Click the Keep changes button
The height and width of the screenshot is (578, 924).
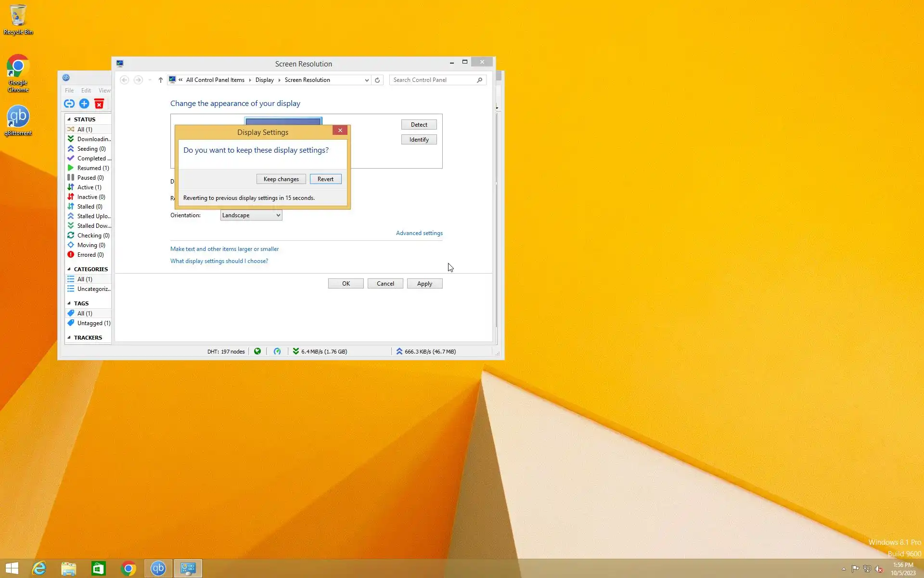pyautogui.click(x=281, y=179)
